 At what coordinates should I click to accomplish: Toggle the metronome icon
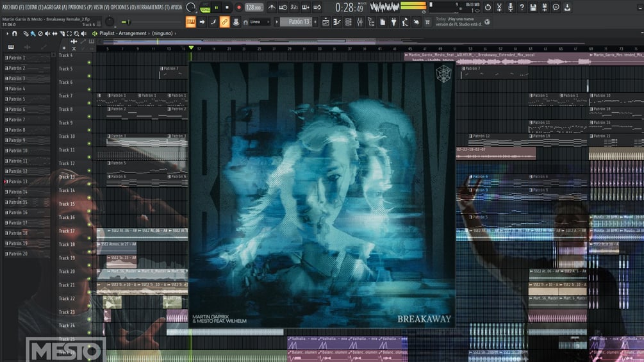272,8
